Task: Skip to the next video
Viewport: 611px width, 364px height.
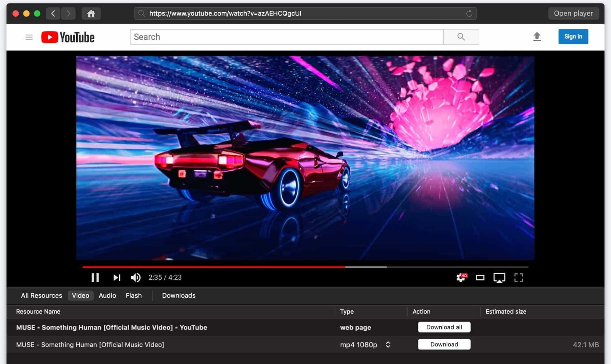Action: click(117, 278)
